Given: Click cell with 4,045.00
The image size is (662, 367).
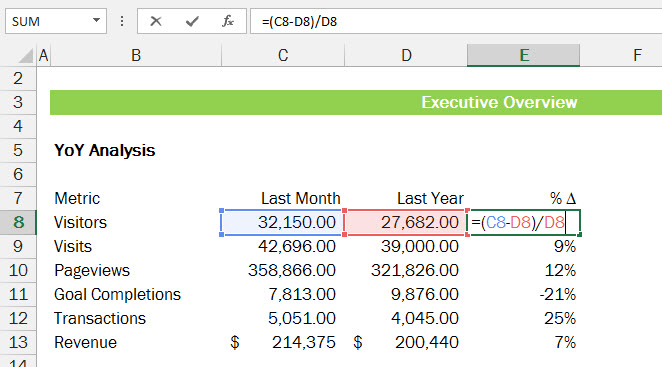Looking at the screenshot, I should coord(406,318).
